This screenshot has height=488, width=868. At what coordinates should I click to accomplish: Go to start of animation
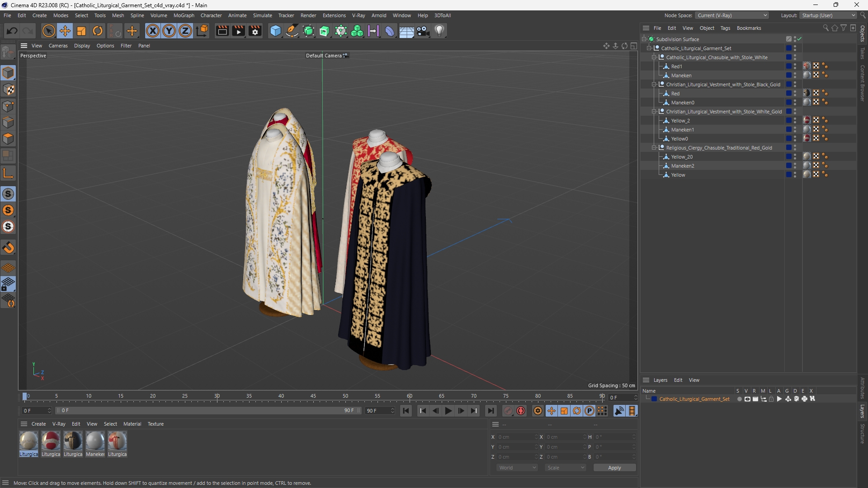406,411
